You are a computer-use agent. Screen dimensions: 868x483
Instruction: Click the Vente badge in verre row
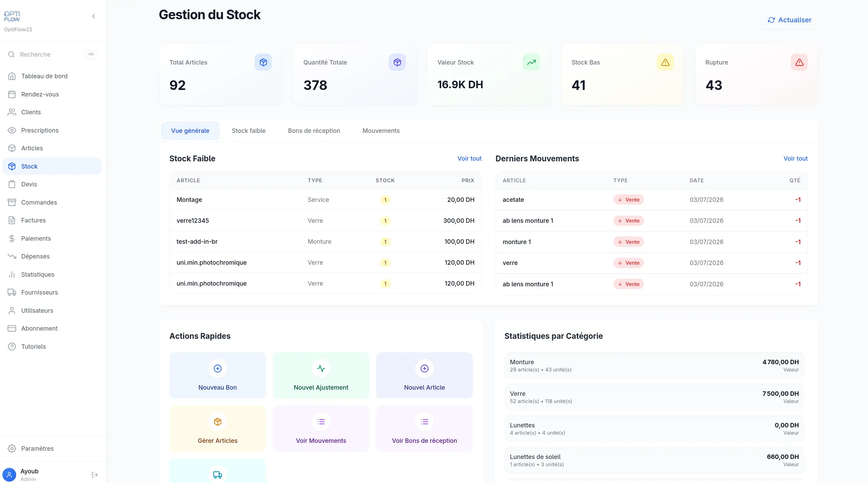[x=628, y=263]
